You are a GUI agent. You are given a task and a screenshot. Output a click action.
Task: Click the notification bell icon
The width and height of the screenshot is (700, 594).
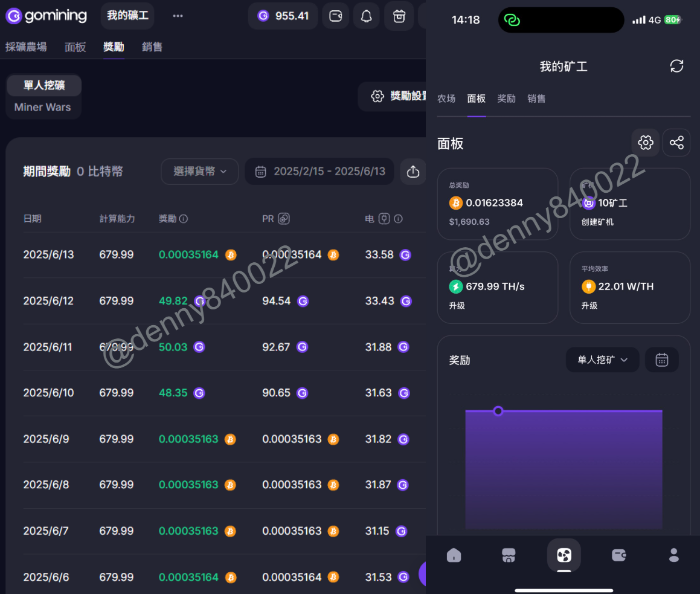pos(367,16)
